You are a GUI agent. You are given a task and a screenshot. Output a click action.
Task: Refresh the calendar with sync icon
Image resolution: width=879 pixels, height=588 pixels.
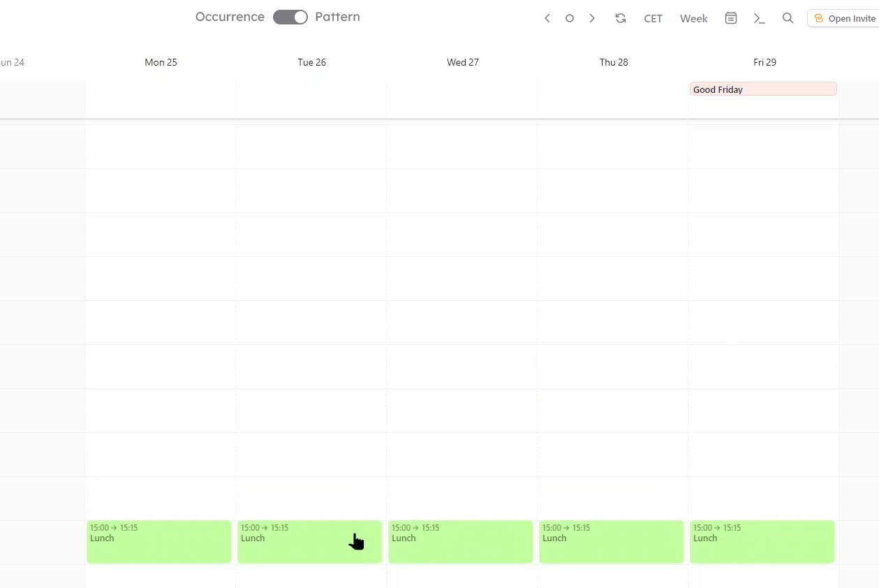[621, 19]
